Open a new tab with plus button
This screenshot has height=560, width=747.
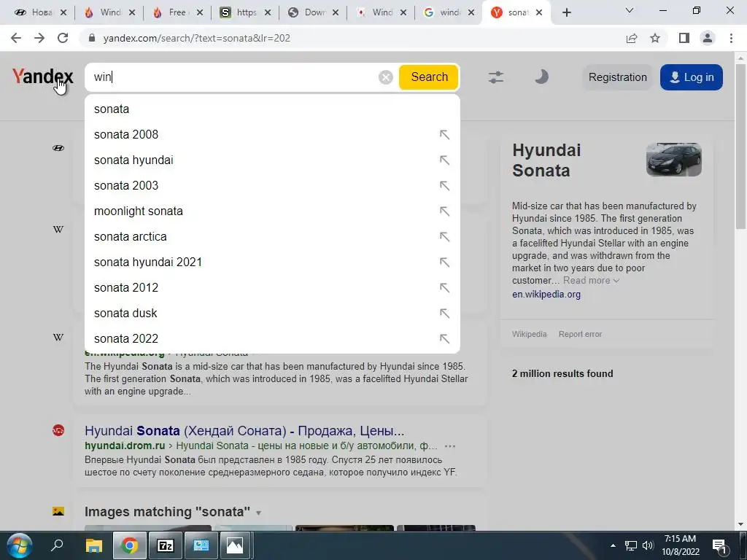point(566,13)
